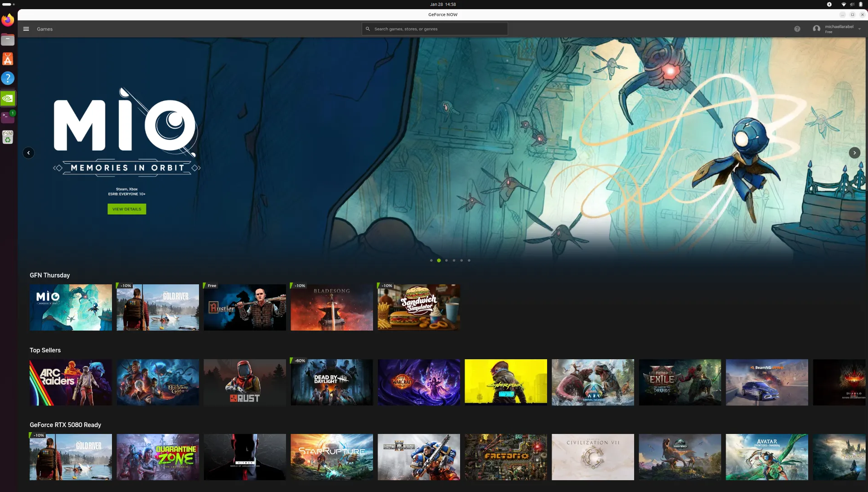The image size is (868, 492).
Task: Open the Quarantine Zone game tile
Action: tap(158, 457)
